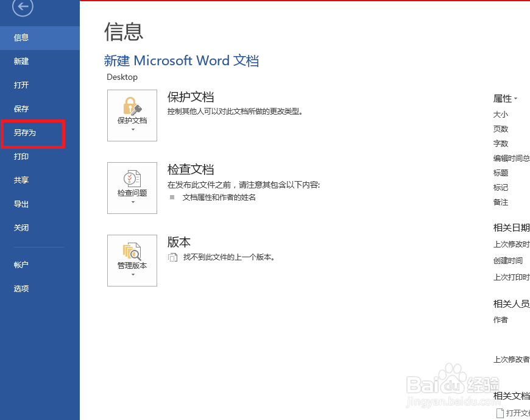This screenshot has width=530, height=420.
Task: Click 关闭 in the sidebar
Action: coord(40,228)
